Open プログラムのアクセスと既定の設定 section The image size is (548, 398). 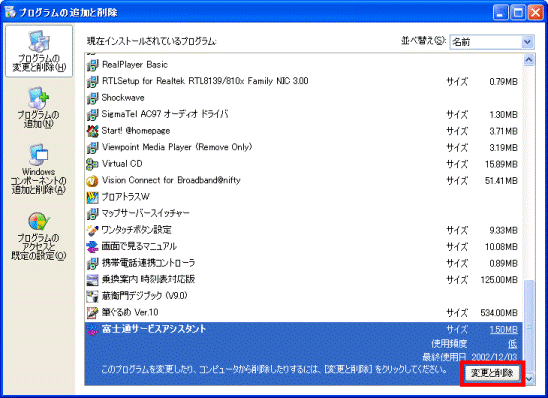click(x=38, y=236)
